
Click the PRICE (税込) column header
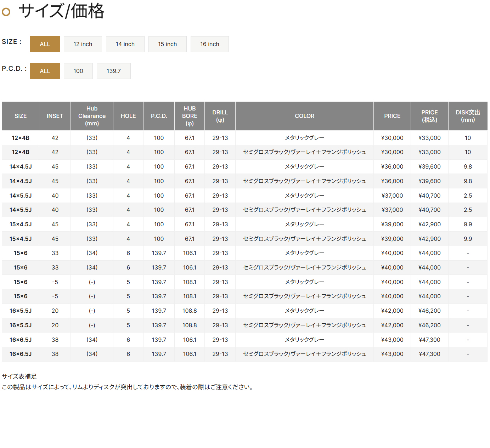(429, 116)
